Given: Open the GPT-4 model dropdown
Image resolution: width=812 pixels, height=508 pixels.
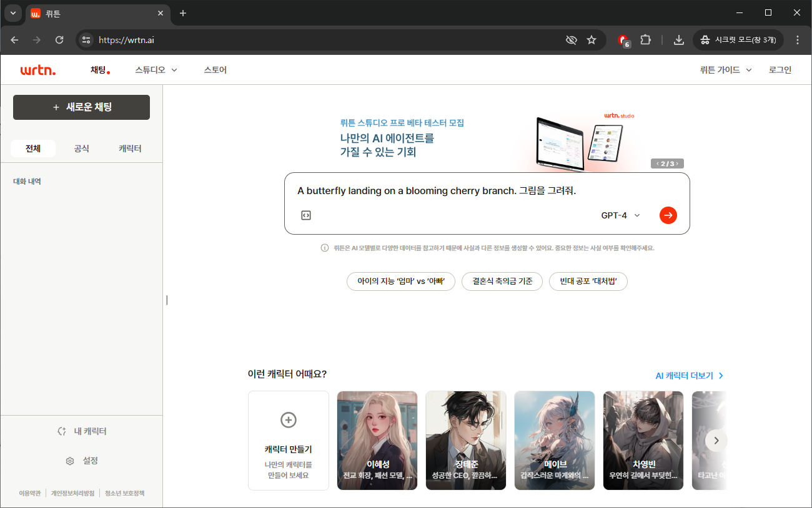Looking at the screenshot, I should 621,215.
